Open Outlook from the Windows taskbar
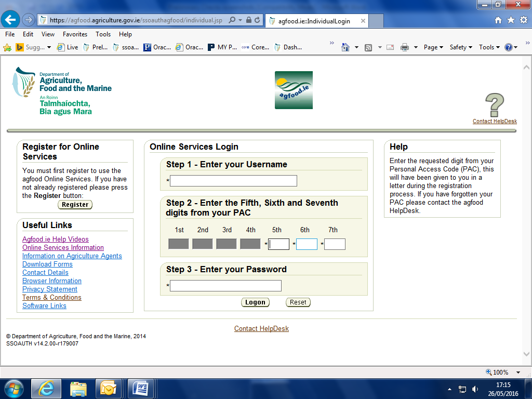The height and width of the screenshot is (399, 532). point(109,389)
